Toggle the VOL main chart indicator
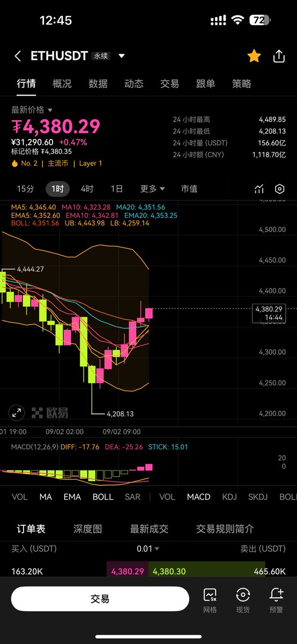The width and height of the screenshot is (297, 644). pos(20,497)
